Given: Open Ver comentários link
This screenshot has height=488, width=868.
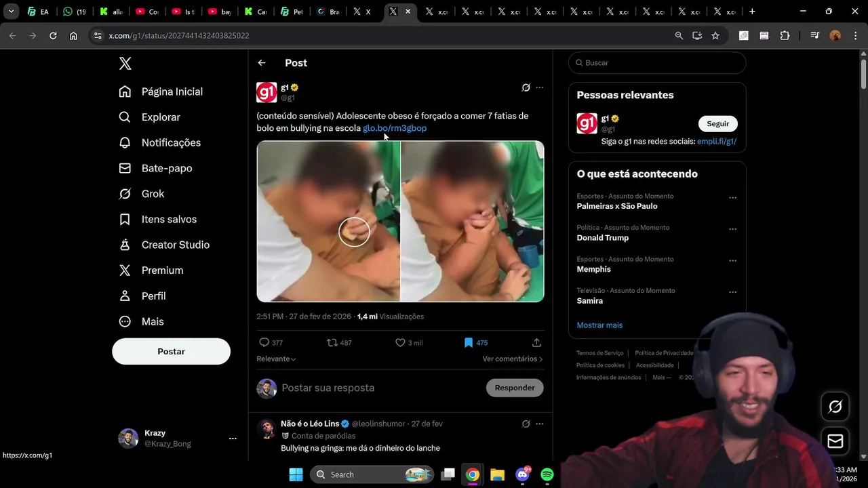Looking at the screenshot, I should click(513, 359).
